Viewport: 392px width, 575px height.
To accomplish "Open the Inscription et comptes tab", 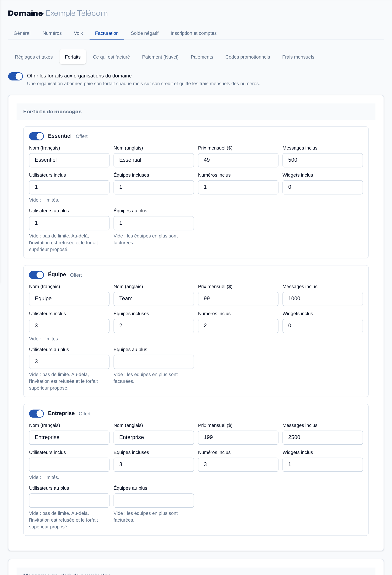I will [x=193, y=33].
